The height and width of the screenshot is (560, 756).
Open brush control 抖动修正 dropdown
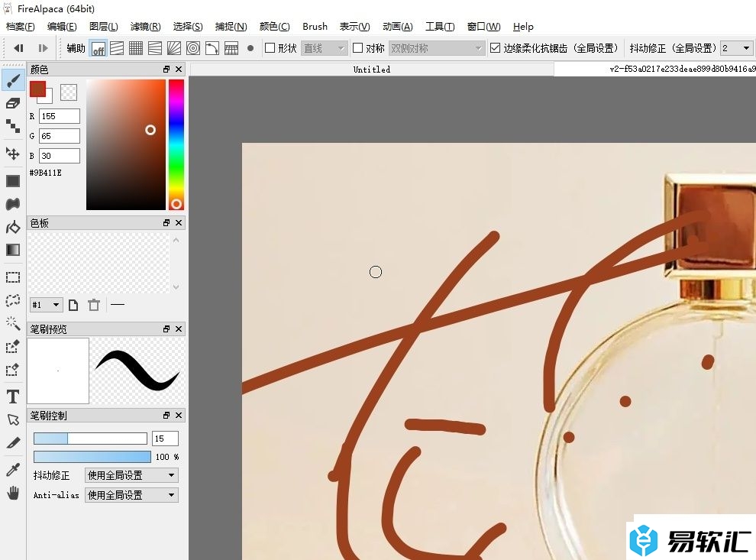tap(131, 476)
